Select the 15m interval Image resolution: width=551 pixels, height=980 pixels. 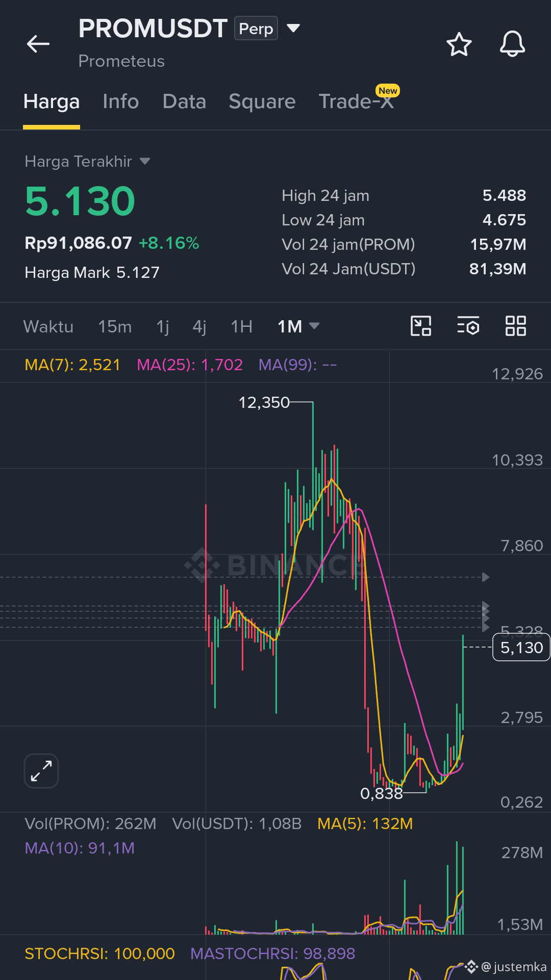pos(115,326)
